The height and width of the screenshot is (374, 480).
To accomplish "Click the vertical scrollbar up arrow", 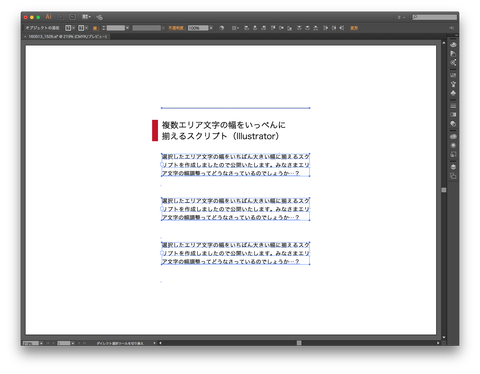I will 444,43.
